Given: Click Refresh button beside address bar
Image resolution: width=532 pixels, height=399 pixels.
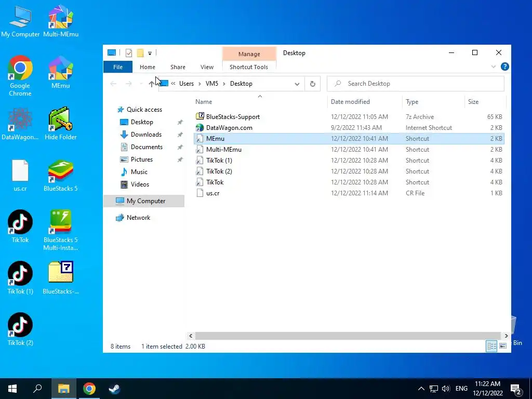Looking at the screenshot, I should [312, 84].
